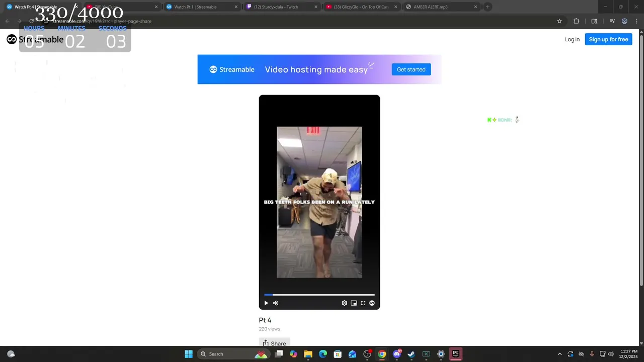Enter fullscreen on the video player
Image resolution: width=644 pixels, height=362 pixels.
pos(363,303)
